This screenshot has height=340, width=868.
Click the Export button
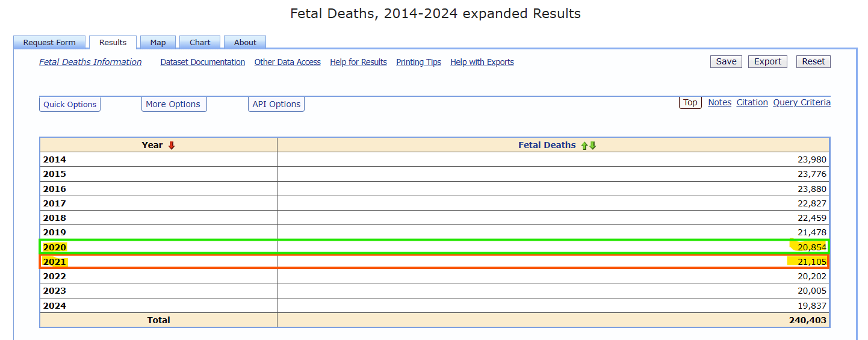[767, 61]
